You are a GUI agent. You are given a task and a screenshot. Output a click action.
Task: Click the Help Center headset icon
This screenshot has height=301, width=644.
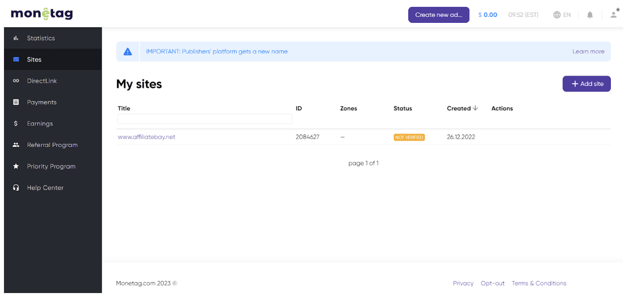(x=16, y=188)
